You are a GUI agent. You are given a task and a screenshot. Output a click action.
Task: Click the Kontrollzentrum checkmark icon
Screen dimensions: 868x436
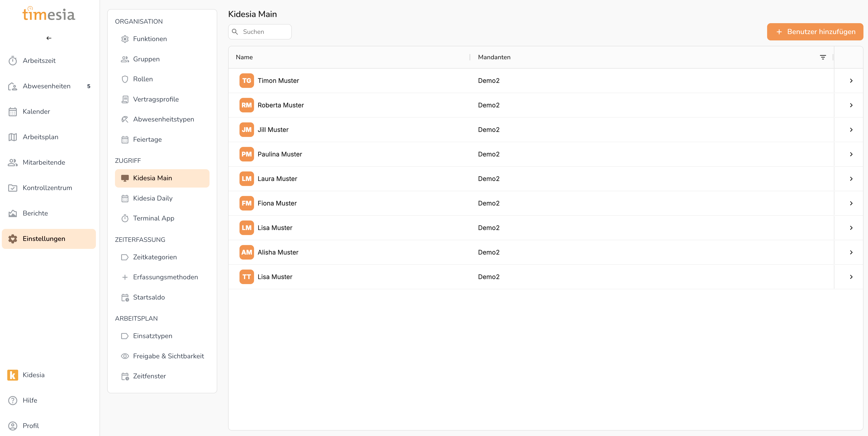coord(12,188)
